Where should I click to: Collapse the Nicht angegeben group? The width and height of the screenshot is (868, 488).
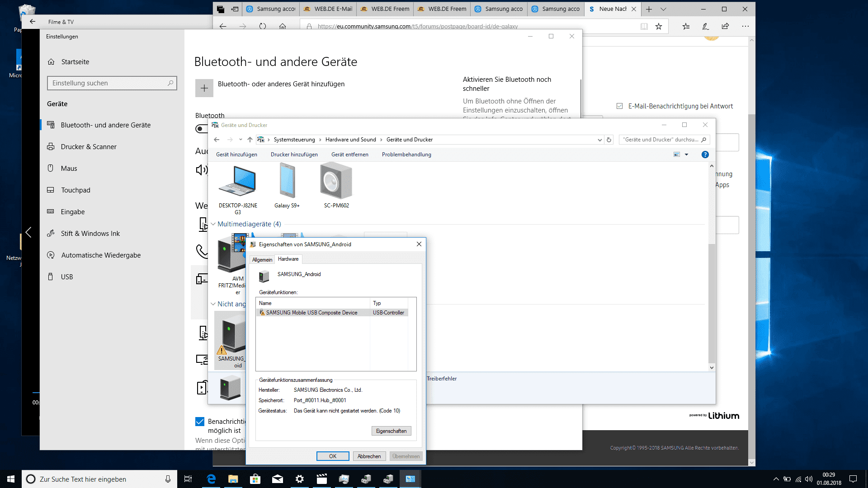(213, 304)
